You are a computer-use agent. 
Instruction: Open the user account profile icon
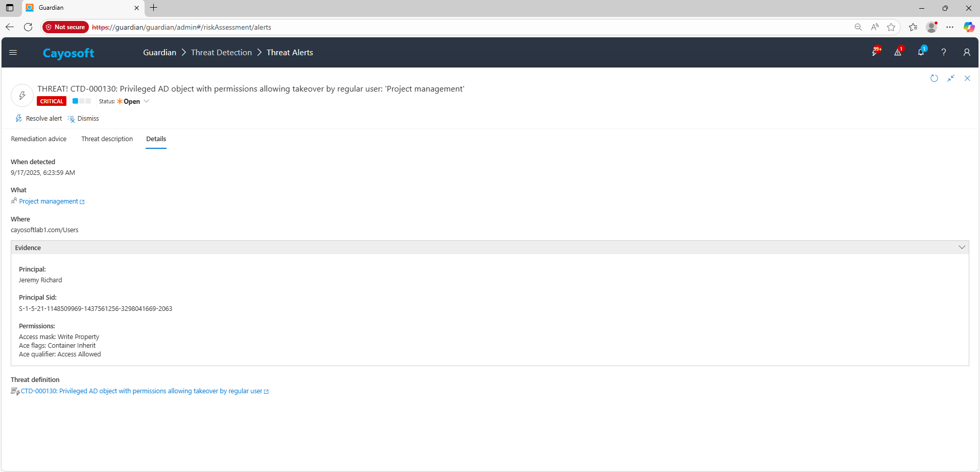click(x=966, y=52)
